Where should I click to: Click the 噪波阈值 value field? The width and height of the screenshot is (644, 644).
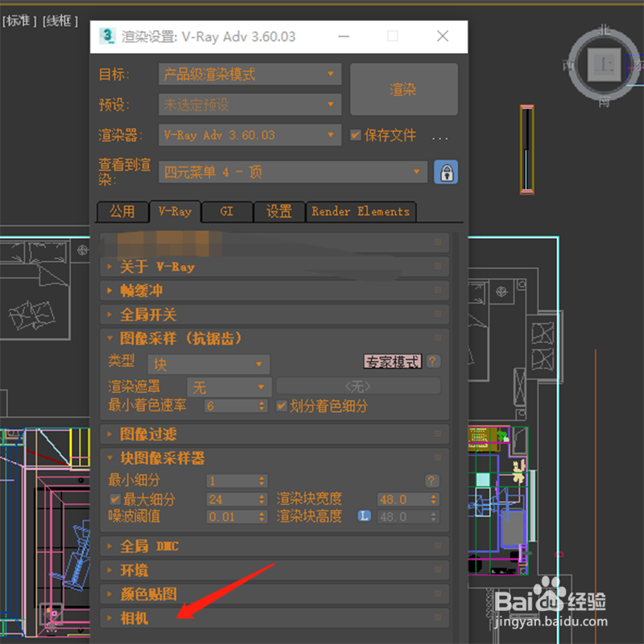click(x=231, y=517)
